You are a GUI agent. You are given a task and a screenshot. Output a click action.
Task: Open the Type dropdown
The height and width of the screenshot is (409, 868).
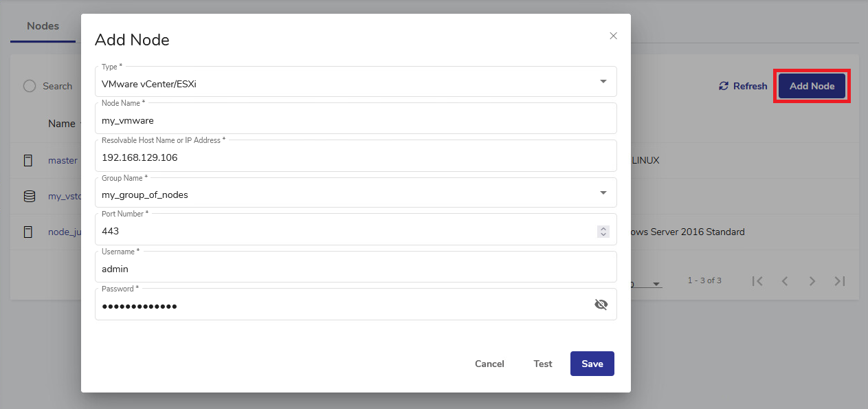click(x=603, y=82)
